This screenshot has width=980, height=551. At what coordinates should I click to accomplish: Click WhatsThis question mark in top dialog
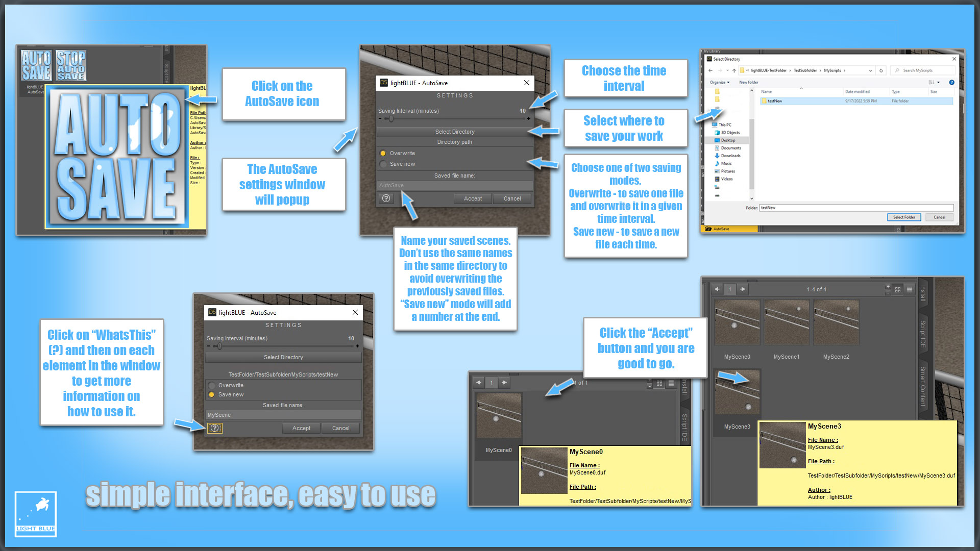pyautogui.click(x=386, y=198)
